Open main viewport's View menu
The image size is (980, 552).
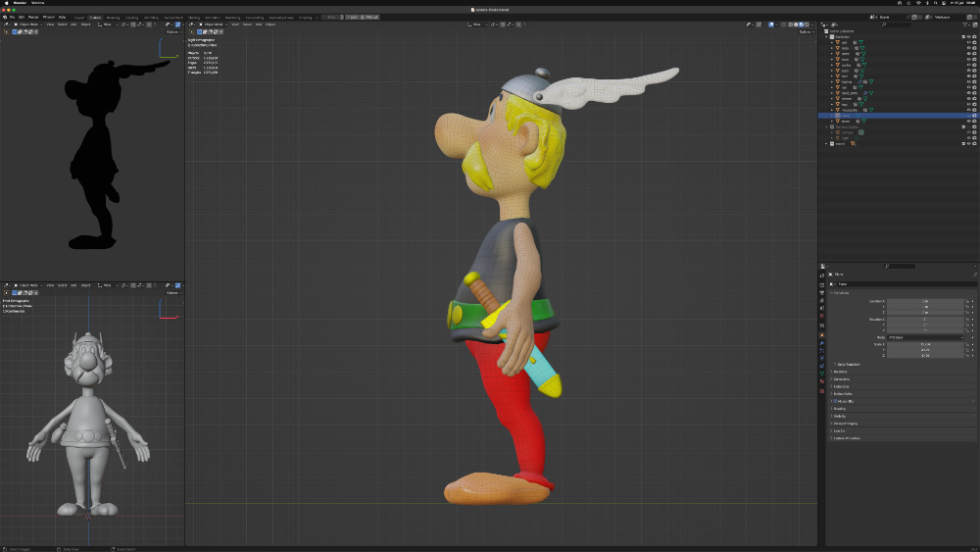(234, 25)
